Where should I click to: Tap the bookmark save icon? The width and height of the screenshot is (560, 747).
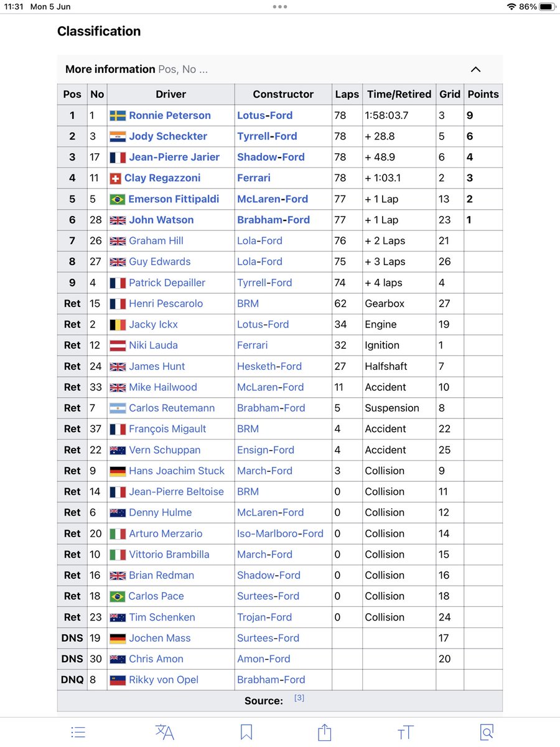[x=246, y=733]
